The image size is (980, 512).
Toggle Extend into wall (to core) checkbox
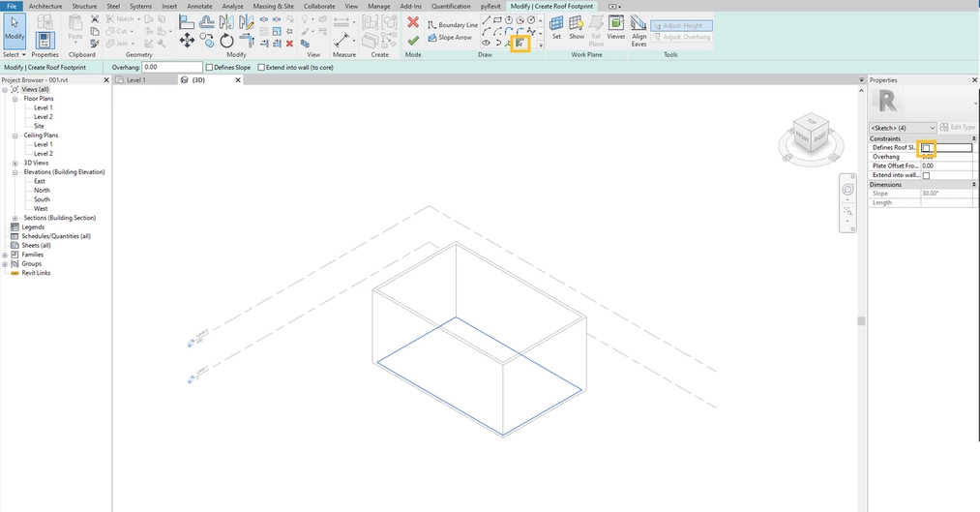point(260,68)
